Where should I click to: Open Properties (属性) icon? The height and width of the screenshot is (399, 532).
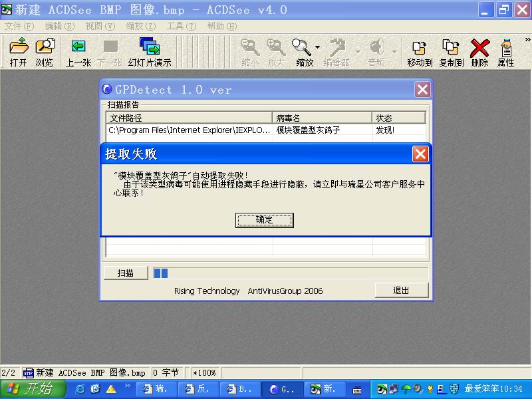point(506,52)
